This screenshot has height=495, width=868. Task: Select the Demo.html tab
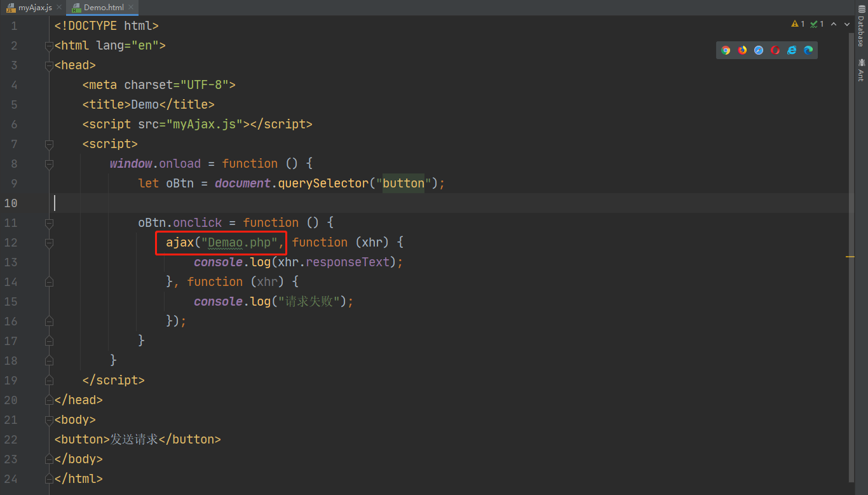click(x=102, y=8)
